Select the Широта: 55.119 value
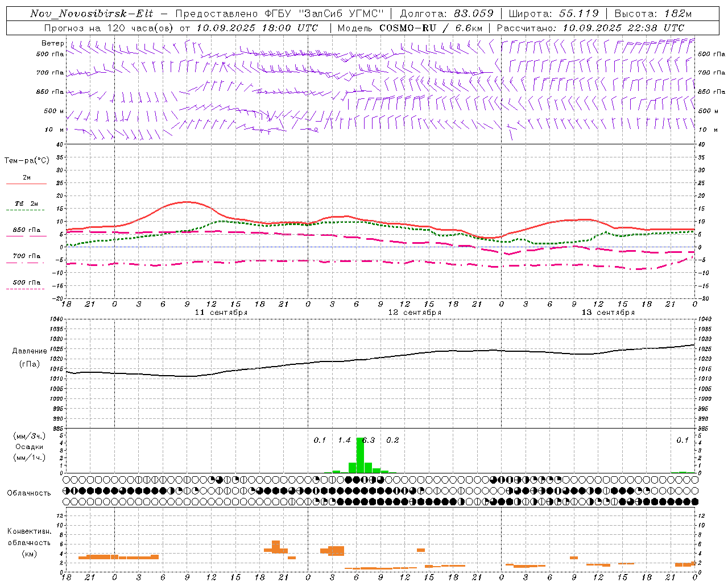 pyautogui.click(x=553, y=14)
